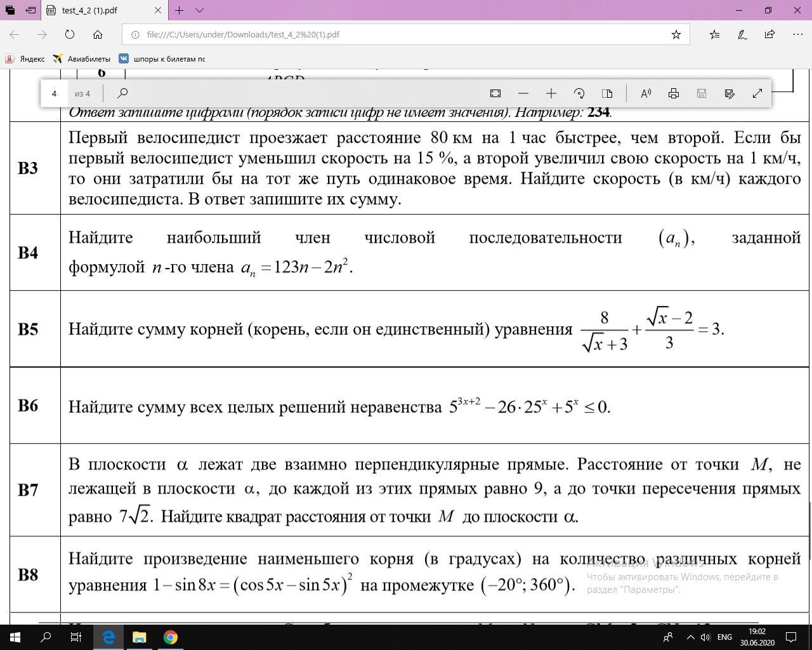Expand the tab previews chevron
The image size is (812, 650).
pos(199,10)
